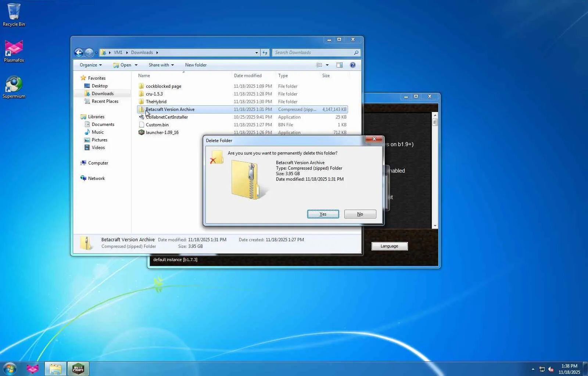
Task: Click Downloads in the address breadcrumb
Action: pyautogui.click(x=142, y=53)
